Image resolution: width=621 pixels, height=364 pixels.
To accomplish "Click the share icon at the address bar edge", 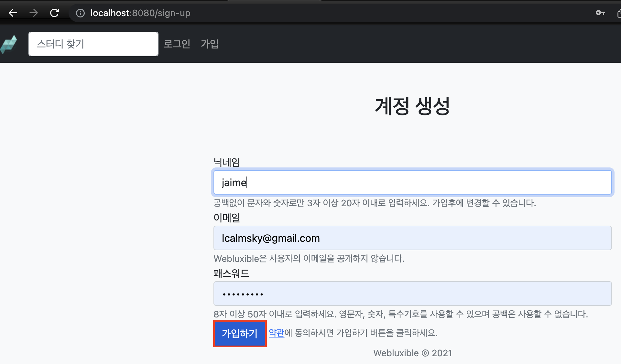I will [618, 13].
